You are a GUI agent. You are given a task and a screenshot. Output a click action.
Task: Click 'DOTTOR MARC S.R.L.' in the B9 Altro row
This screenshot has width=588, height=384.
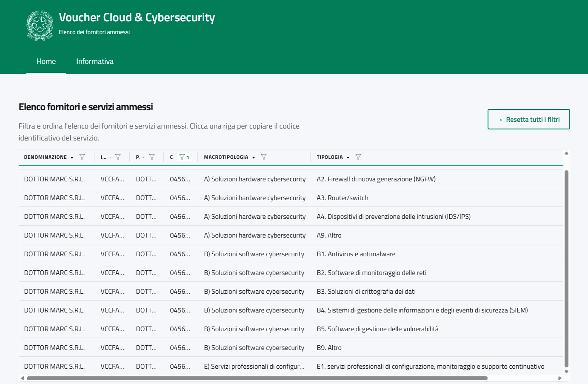point(54,348)
